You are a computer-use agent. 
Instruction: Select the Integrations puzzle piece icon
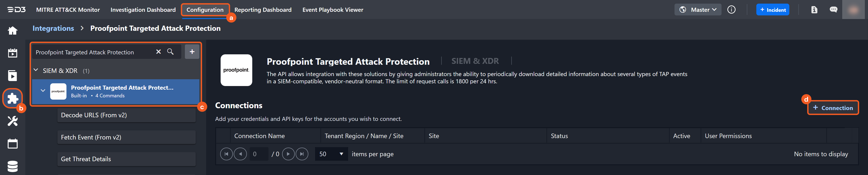(x=12, y=98)
